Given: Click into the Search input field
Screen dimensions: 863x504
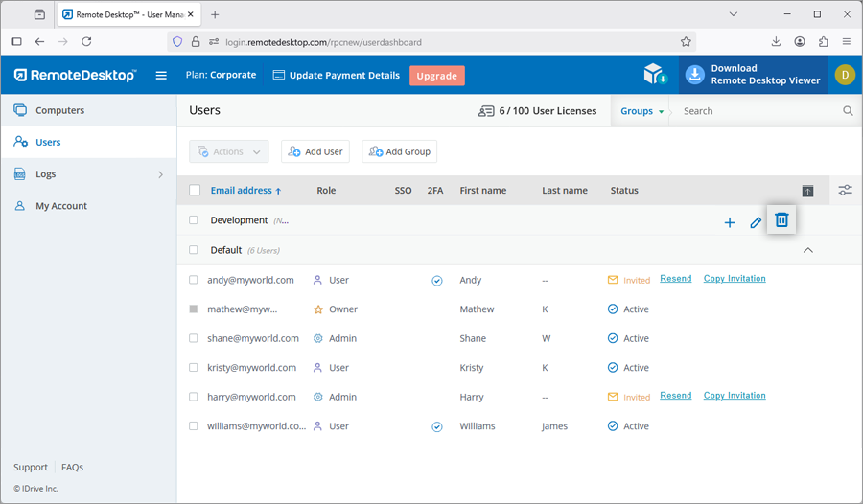Looking at the screenshot, I should (x=758, y=111).
